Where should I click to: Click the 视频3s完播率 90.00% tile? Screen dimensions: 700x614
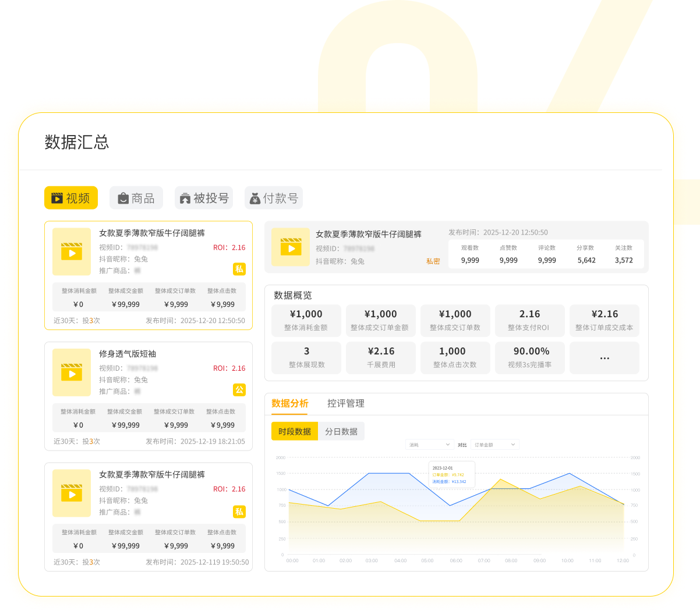coord(530,357)
